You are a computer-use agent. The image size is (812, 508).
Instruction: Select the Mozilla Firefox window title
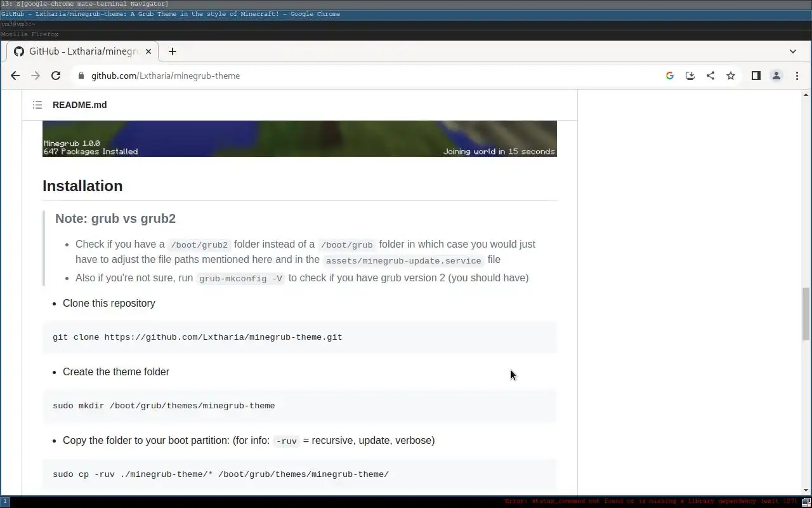click(x=406, y=34)
